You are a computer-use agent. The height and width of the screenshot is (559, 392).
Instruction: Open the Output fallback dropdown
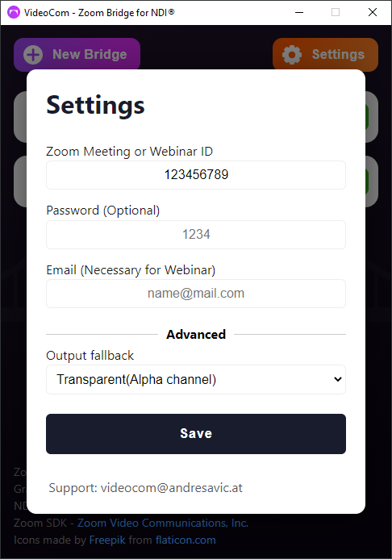196,379
